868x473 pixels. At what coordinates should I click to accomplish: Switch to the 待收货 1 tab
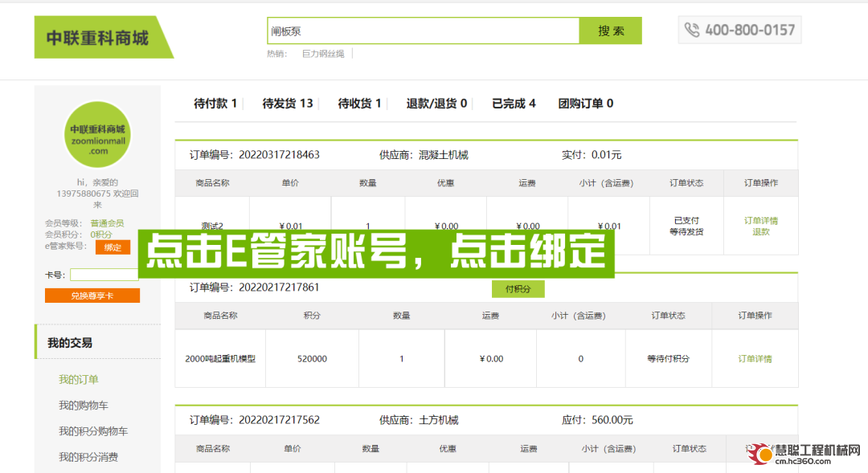(x=359, y=104)
